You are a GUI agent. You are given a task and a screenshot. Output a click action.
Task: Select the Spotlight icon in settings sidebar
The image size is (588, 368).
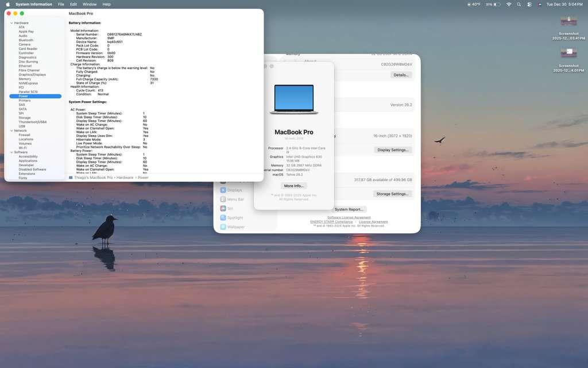[223, 218]
